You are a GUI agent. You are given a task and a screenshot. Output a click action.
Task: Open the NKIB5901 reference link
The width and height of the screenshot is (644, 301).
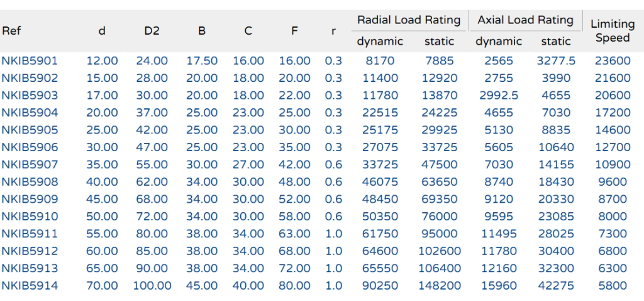coord(30,61)
